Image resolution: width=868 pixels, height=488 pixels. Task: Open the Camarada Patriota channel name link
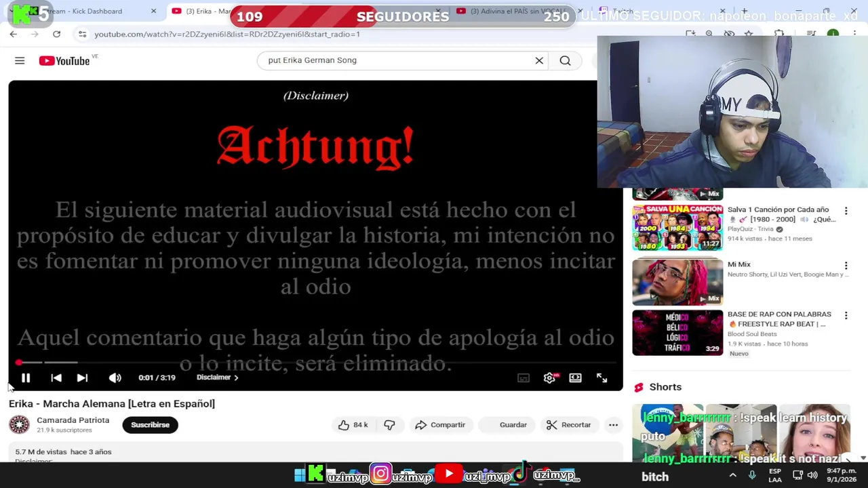coord(73,420)
